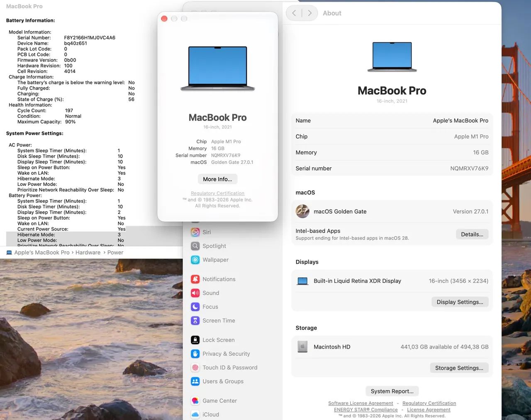The image size is (531, 420).
Task: Select the Focus moon icon
Action: click(x=195, y=307)
